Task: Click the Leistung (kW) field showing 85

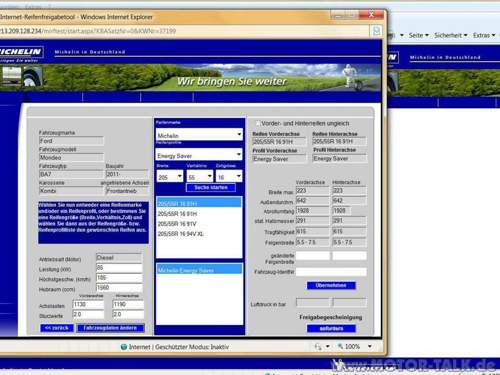Action: (119, 268)
